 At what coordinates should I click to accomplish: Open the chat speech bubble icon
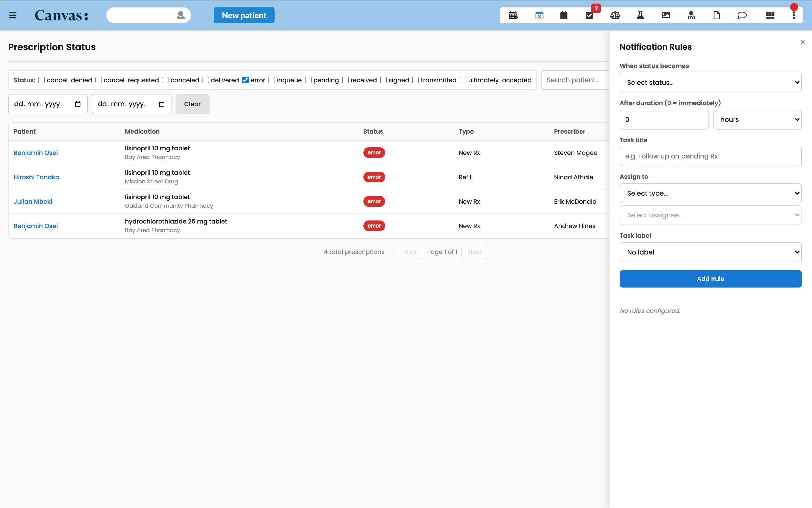(x=742, y=15)
